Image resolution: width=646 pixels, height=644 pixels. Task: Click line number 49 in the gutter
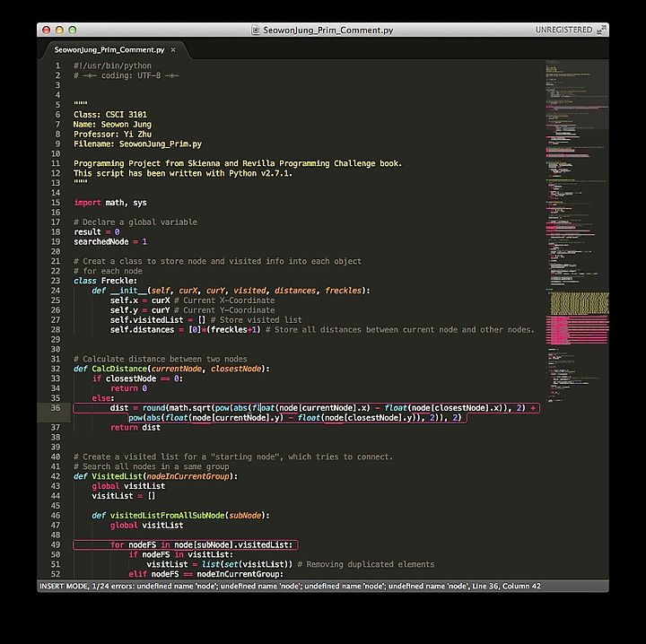(x=56, y=544)
